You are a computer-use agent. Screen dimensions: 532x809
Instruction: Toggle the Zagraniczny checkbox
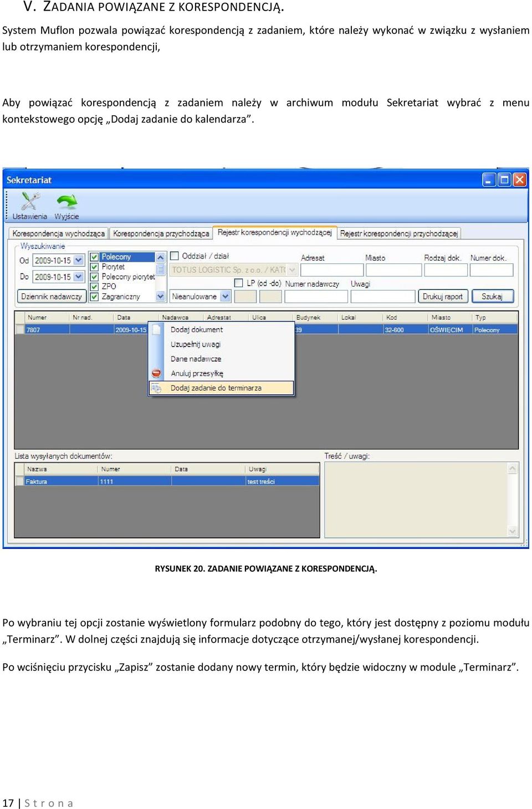coord(94,297)
